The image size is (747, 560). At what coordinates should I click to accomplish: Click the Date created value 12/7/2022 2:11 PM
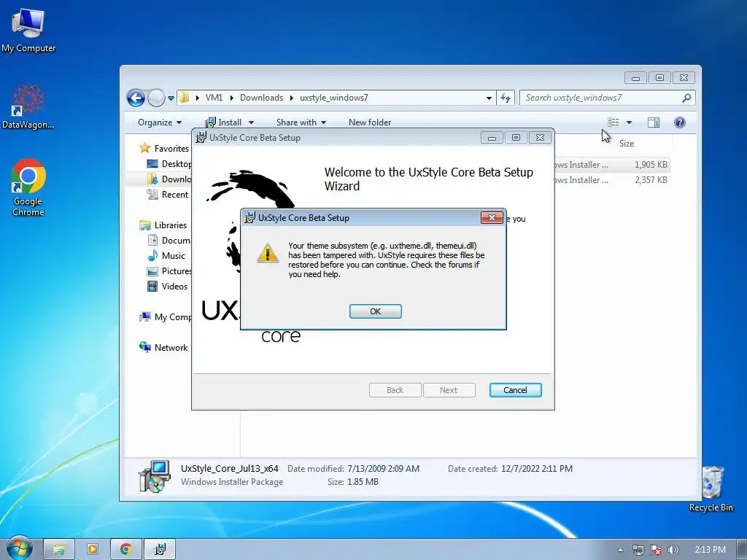[537, 469]
